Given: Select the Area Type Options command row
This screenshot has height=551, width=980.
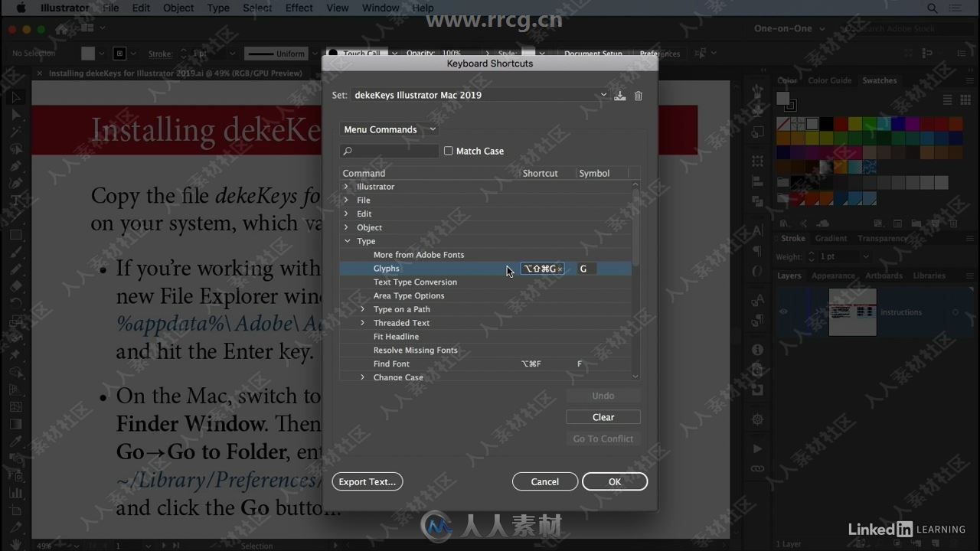Looking at the screenshot, I should pyautogui.click(x=486, y=296).
